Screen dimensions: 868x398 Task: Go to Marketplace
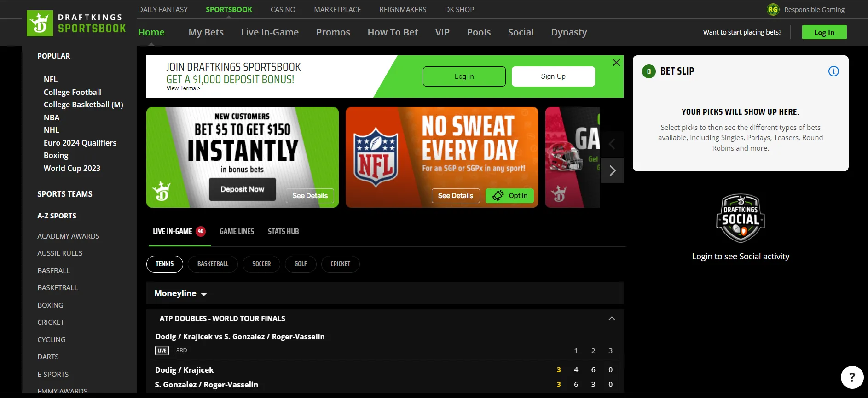(337, 9)
